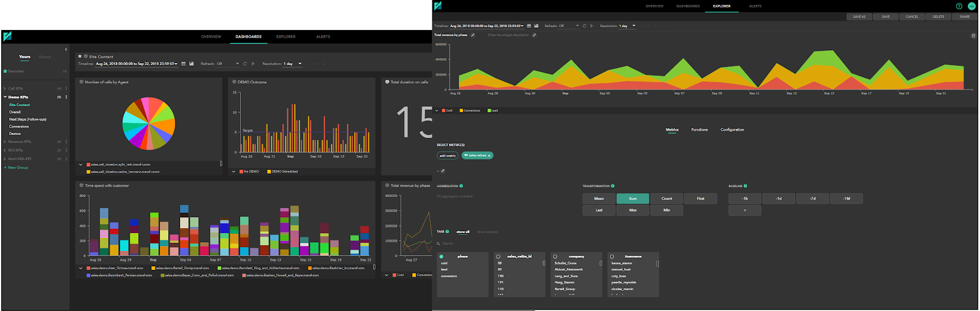The width and height of the screenshot is (980, 311).
Task: Collapse the Demo KPIs group
Action: 5,97
